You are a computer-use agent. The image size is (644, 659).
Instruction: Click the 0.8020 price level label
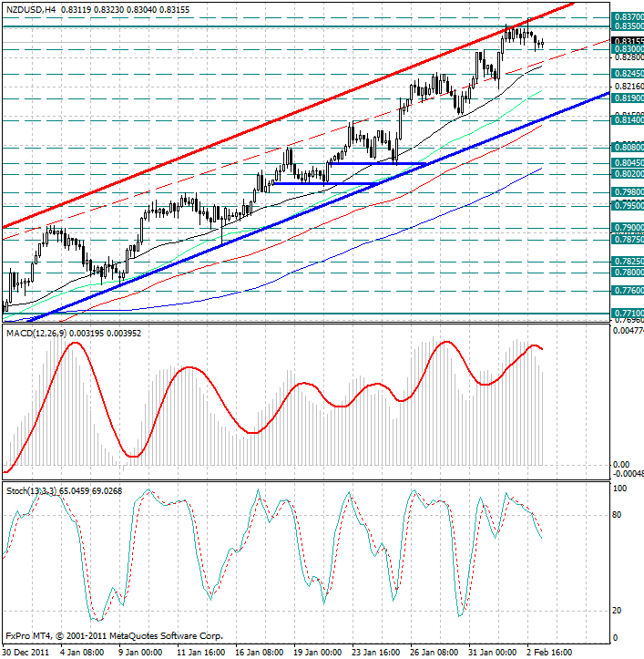click(628, 173)
